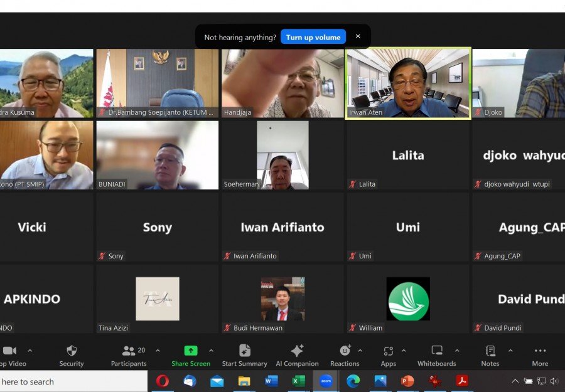
Task: Open Excel from the Windows taskbar
Action: coord(298,381)
